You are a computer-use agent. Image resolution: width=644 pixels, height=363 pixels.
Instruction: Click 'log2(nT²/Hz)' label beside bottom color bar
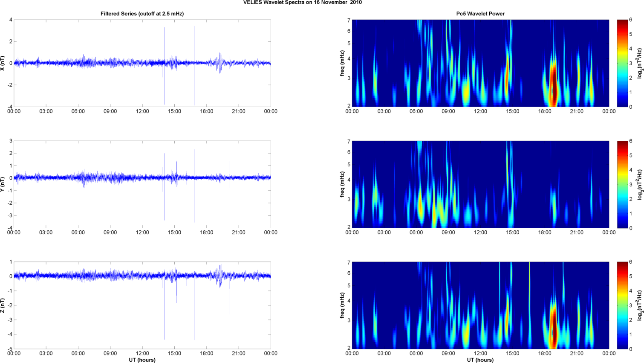(640, 305)
